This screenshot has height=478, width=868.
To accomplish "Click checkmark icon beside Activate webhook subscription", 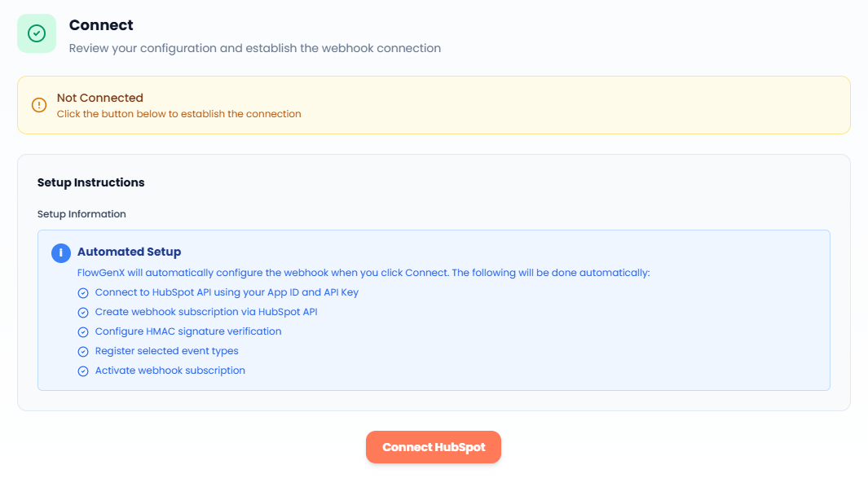I will (x=82, y=371).
